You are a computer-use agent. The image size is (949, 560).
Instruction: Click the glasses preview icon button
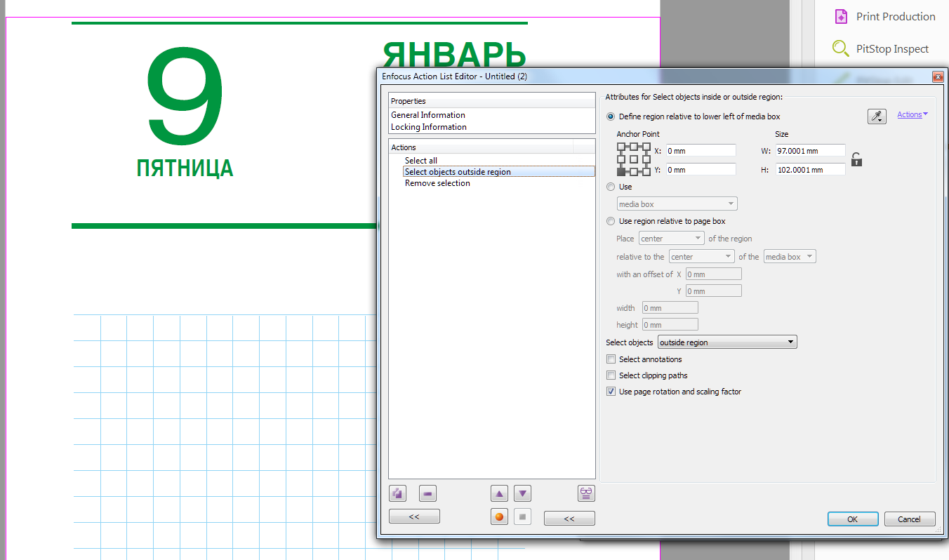(x=586, y=493)
